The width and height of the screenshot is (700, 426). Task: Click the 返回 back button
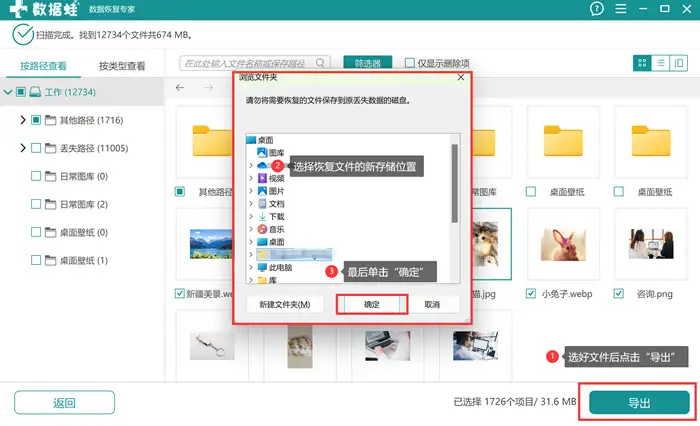64,403
